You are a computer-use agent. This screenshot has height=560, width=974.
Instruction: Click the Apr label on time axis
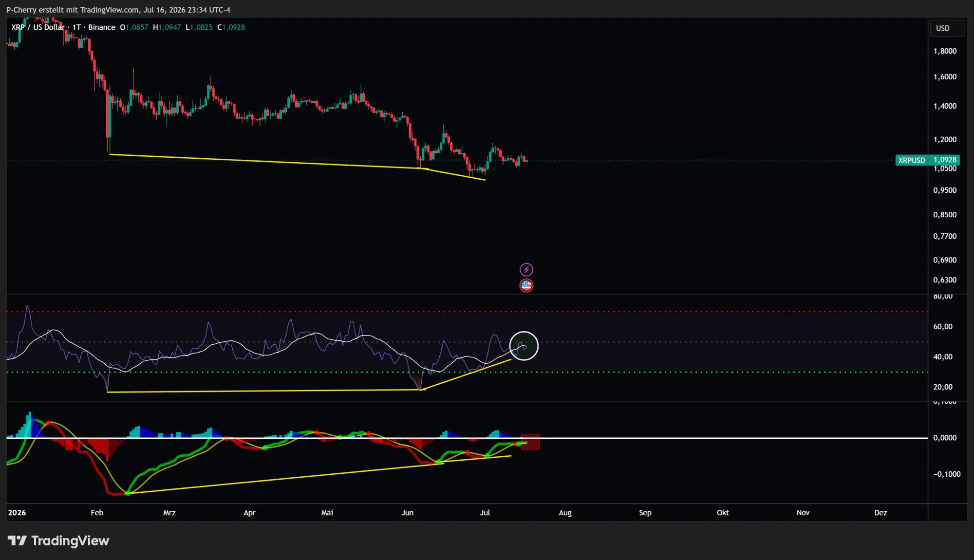(249, 513)
